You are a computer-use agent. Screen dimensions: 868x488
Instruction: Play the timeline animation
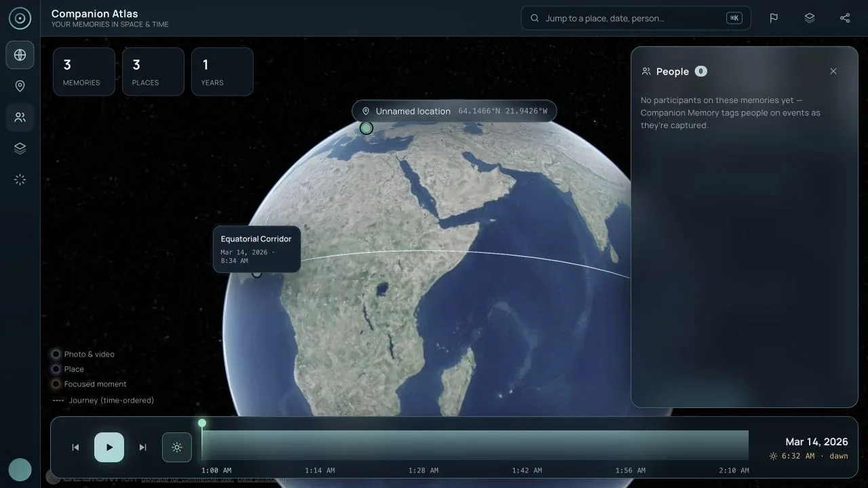pyautogui.click(x=109, y=447)
